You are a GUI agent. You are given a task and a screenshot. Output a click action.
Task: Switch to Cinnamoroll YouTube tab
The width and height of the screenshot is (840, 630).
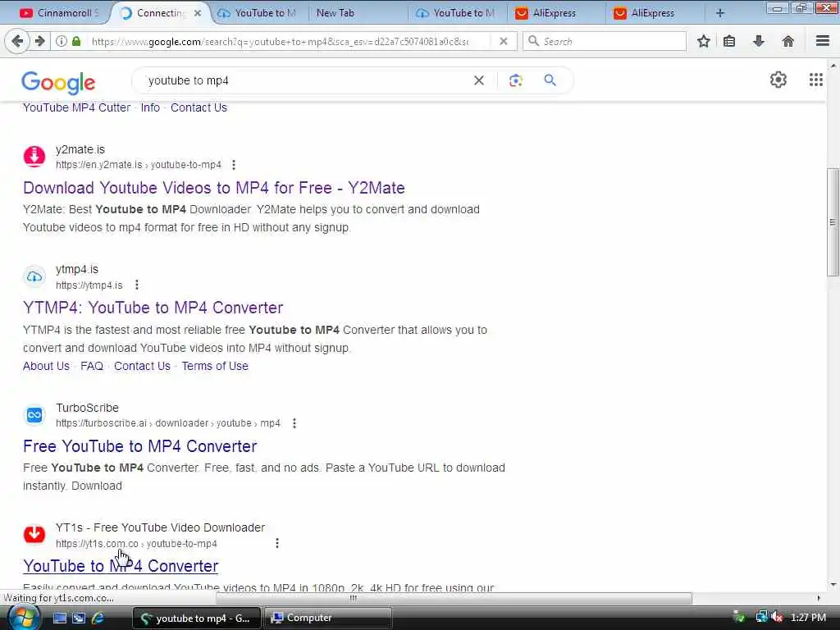point(58,13)
